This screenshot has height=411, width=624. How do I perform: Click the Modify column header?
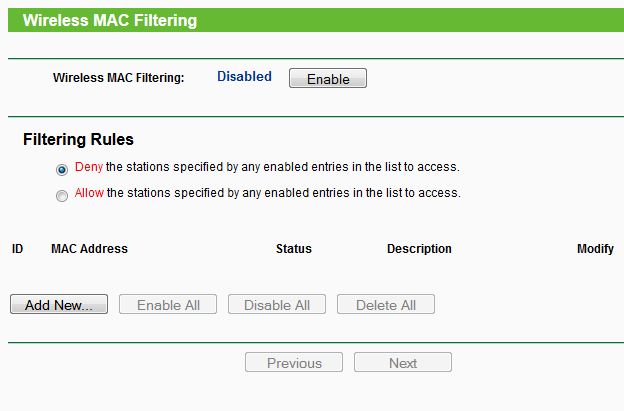point(595,249)
